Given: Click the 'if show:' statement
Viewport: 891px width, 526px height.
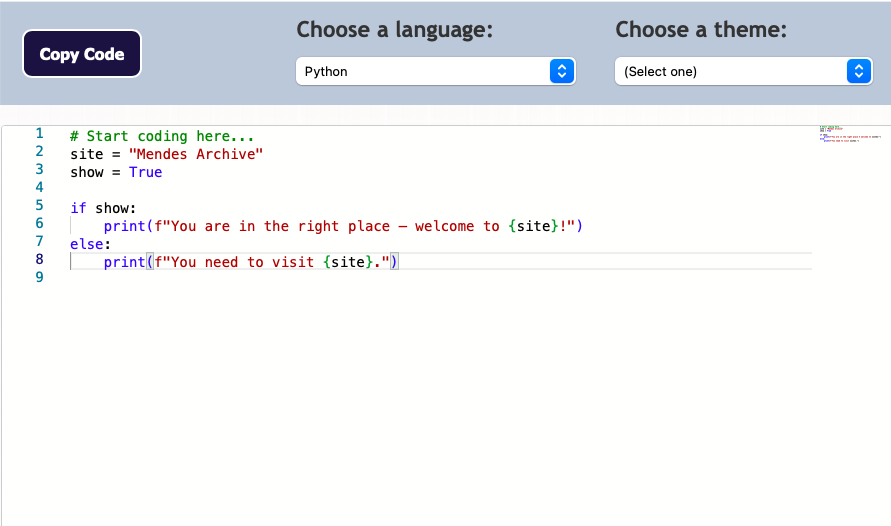Looking at the screenshot, I should point(103,208).
